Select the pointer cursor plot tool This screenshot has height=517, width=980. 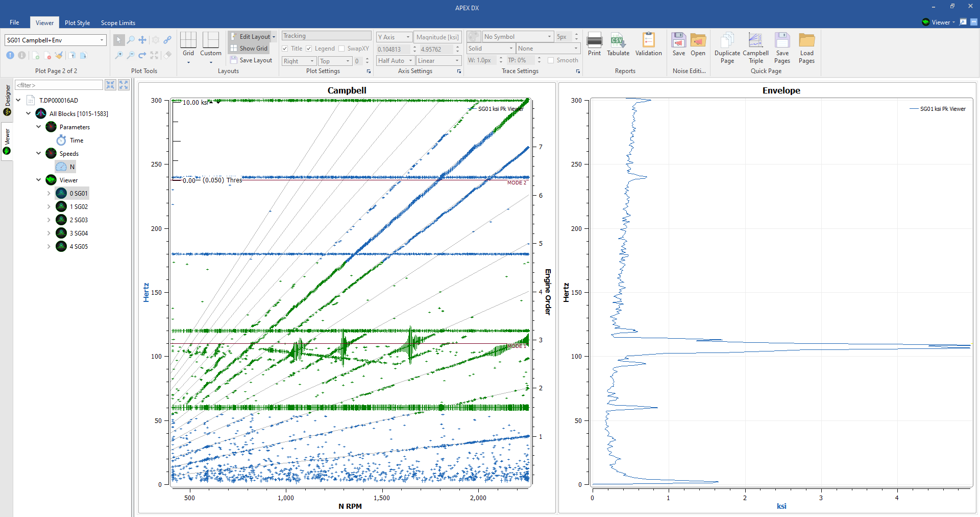click(118, 40)
